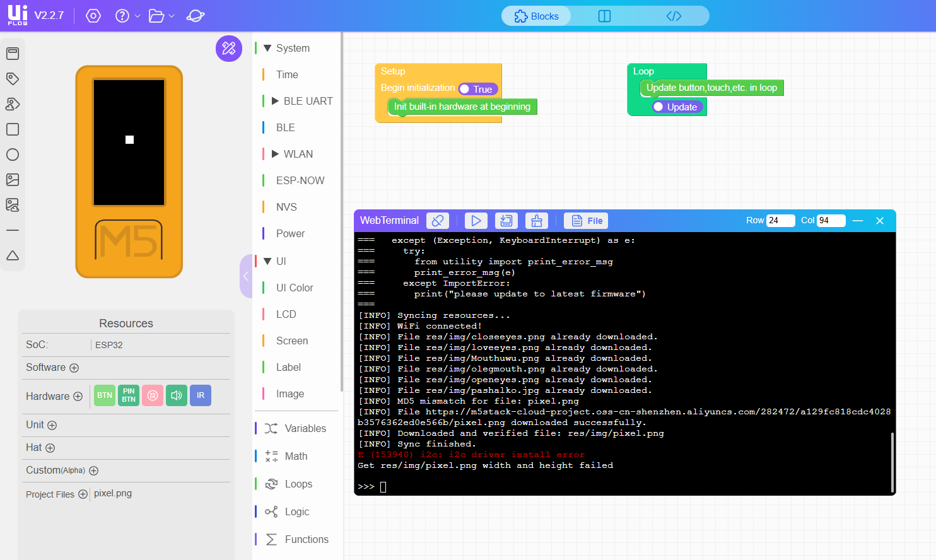The width and height of the screenshot is (936, 560).
Task: Click the File button in WebTerminal
Action: point(587,221)
